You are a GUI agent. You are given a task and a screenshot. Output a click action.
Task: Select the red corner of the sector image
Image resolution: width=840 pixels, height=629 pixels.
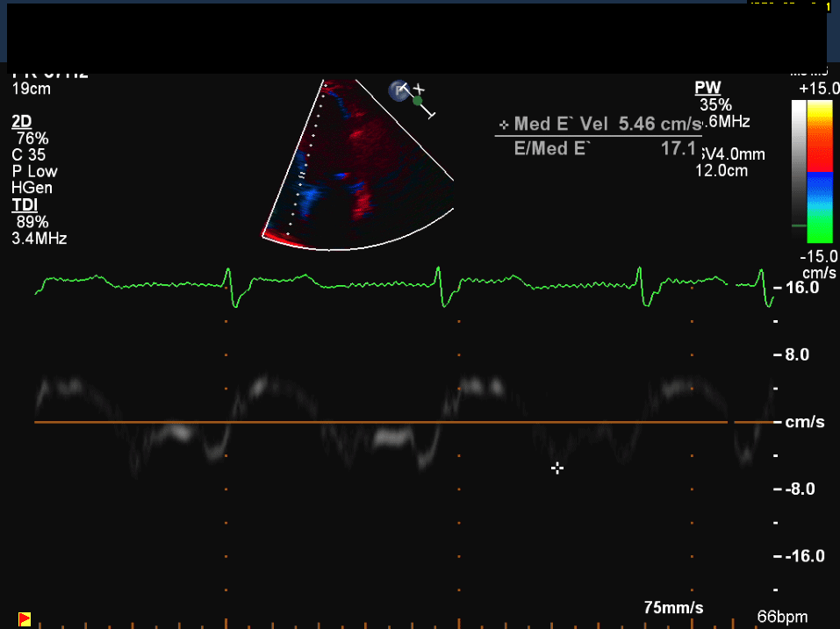274,235
